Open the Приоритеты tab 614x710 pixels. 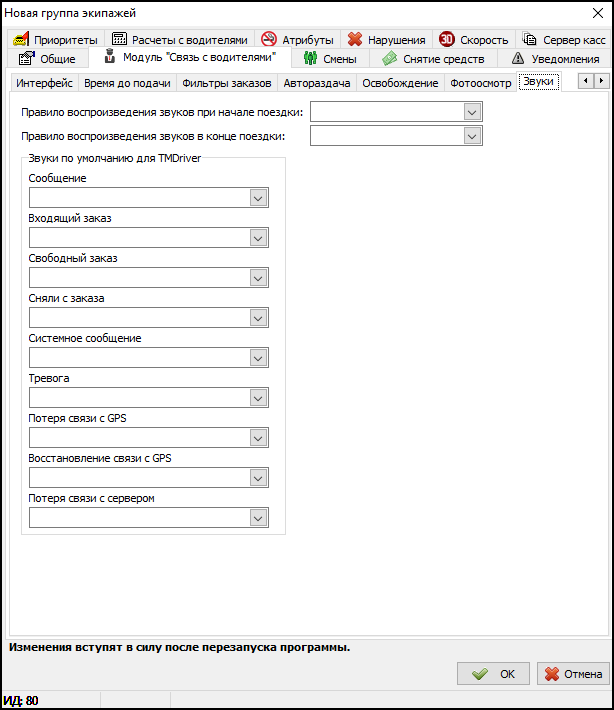point(56,40)
